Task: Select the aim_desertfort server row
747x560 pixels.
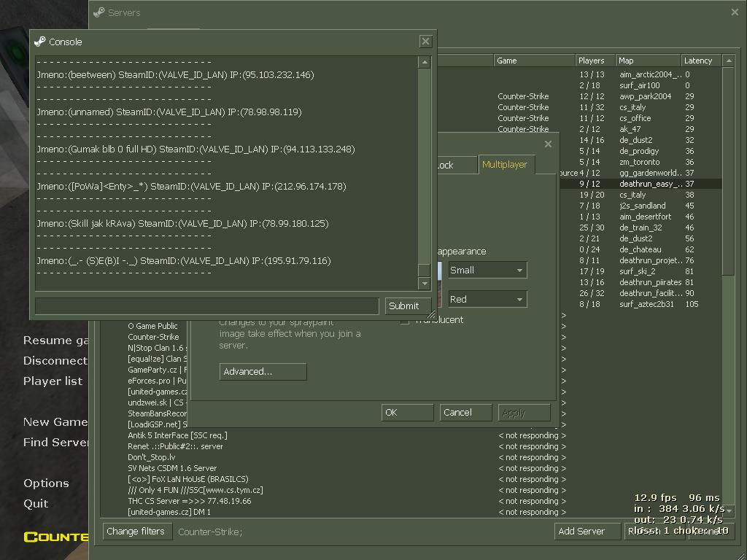Action: click(x=640, y=217)
